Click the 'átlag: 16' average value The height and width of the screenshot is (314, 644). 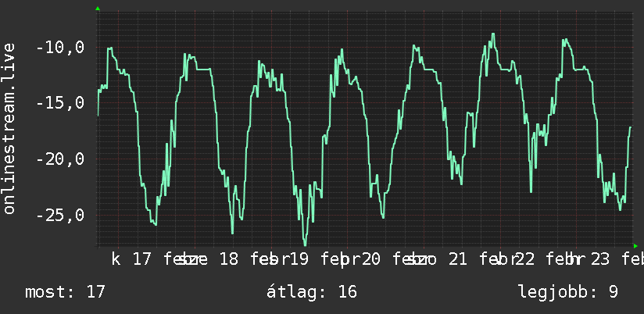tap(312, 292)
